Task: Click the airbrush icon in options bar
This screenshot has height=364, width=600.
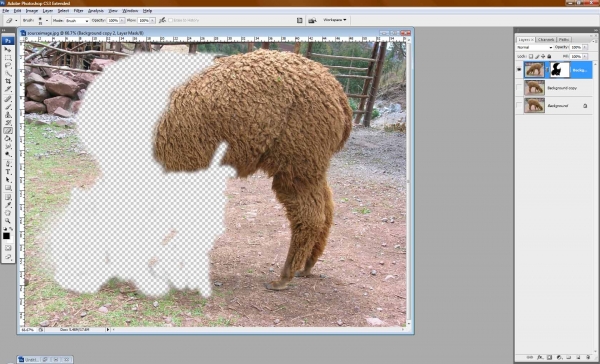Action: (162, 20)
